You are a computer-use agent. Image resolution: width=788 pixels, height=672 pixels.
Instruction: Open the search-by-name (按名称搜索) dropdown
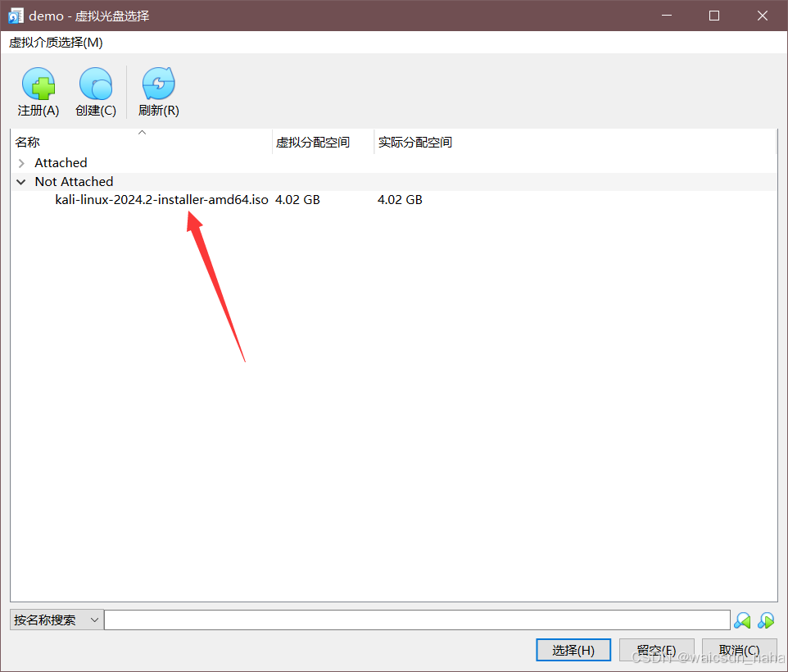pos(57,620)
